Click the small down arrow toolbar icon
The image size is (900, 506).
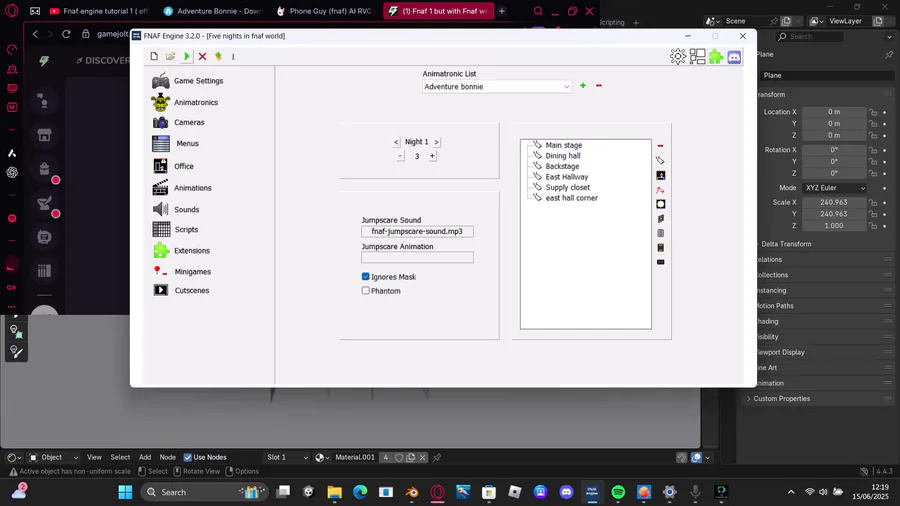pyautogui.click(x=233, y=56)
